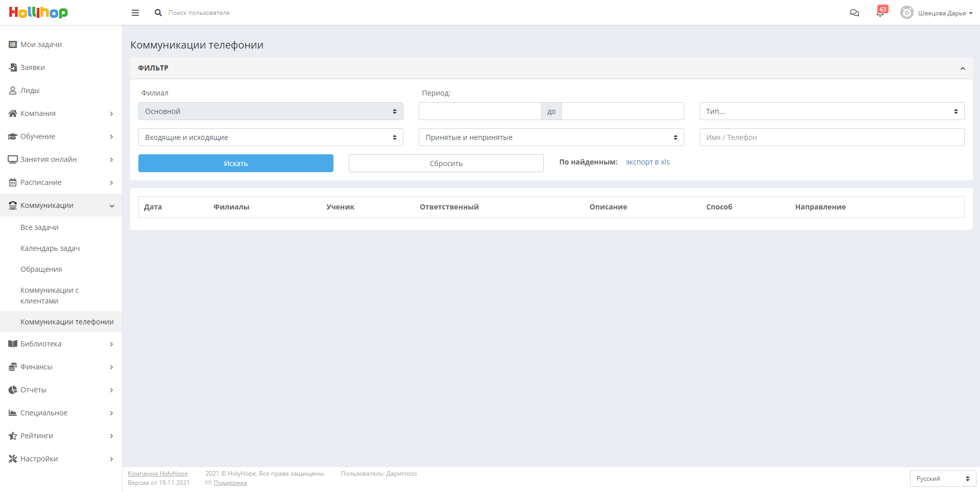Open Входящие и исходящие dropdown
Screen dimensions: 980x492
[271, 137]
